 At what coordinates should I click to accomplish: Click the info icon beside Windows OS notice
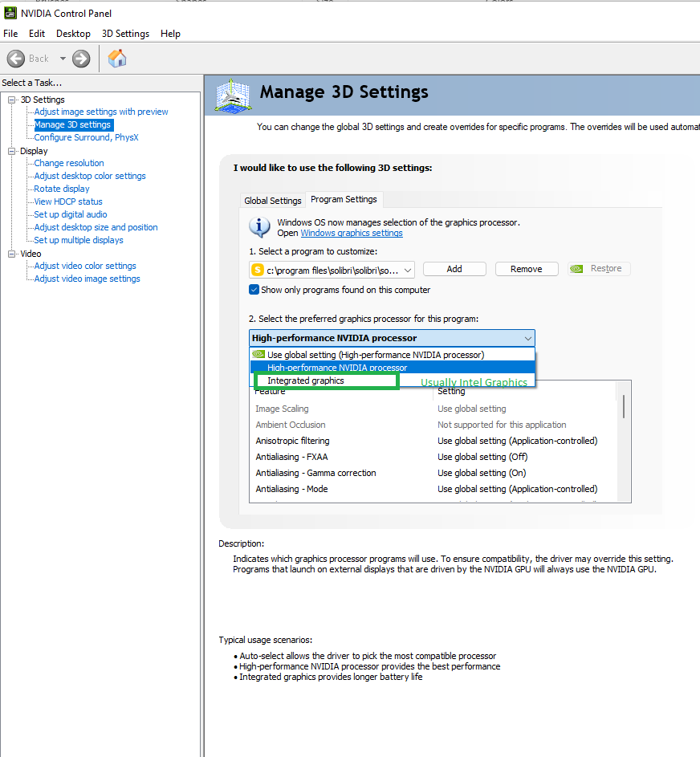[260, 227]
